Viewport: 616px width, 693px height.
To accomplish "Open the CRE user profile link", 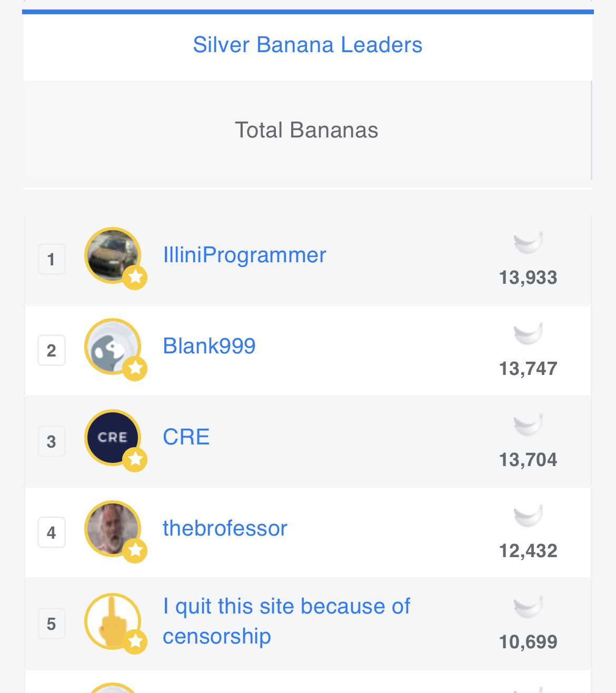I will pos(186,437).
